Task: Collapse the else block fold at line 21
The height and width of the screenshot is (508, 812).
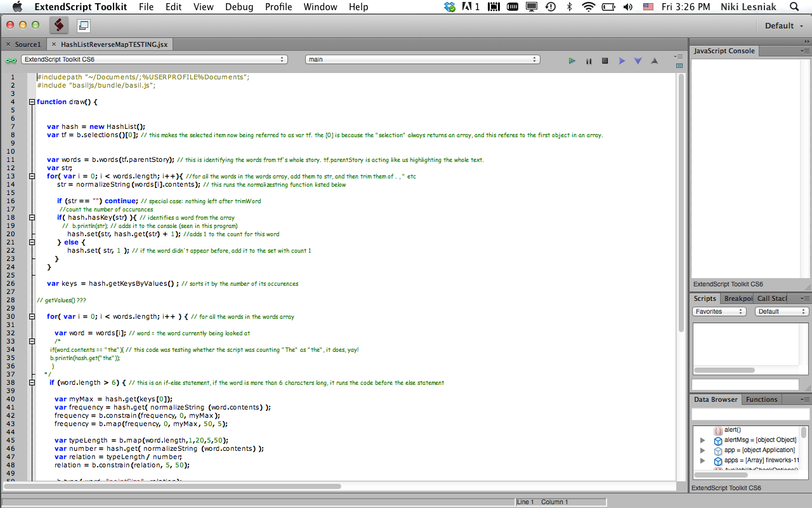Action: coord(32,242)
